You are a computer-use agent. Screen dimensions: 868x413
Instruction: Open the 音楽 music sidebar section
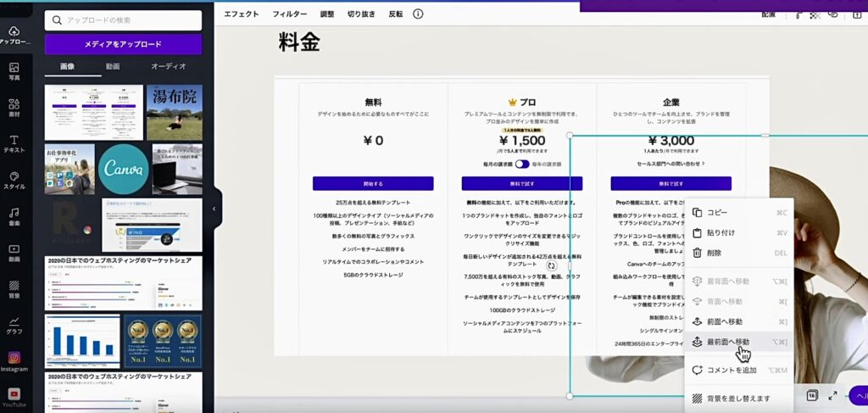[14, 216]
